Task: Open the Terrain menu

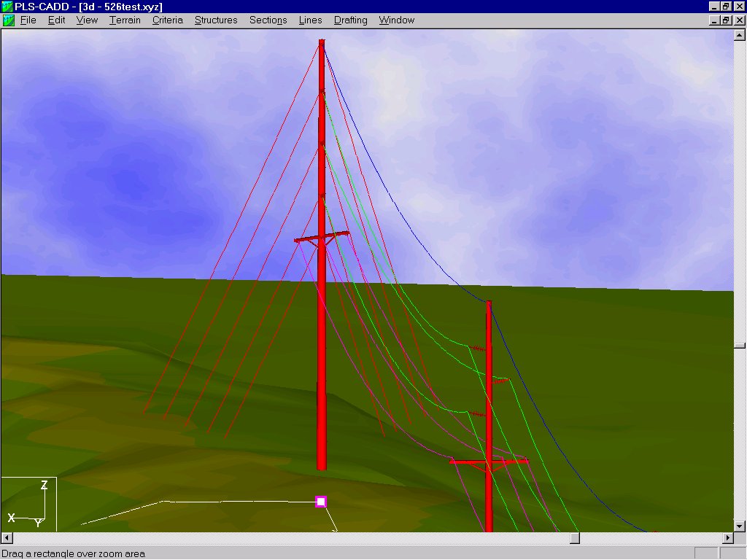Action: pos(125,20)
